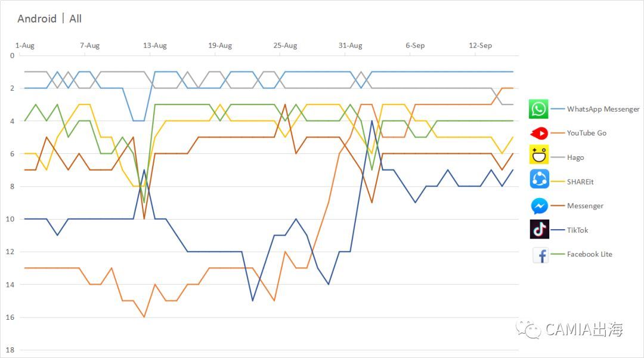Select the Facebook Lite legend text
Screen dimensions: 644x358
(589, 254)
